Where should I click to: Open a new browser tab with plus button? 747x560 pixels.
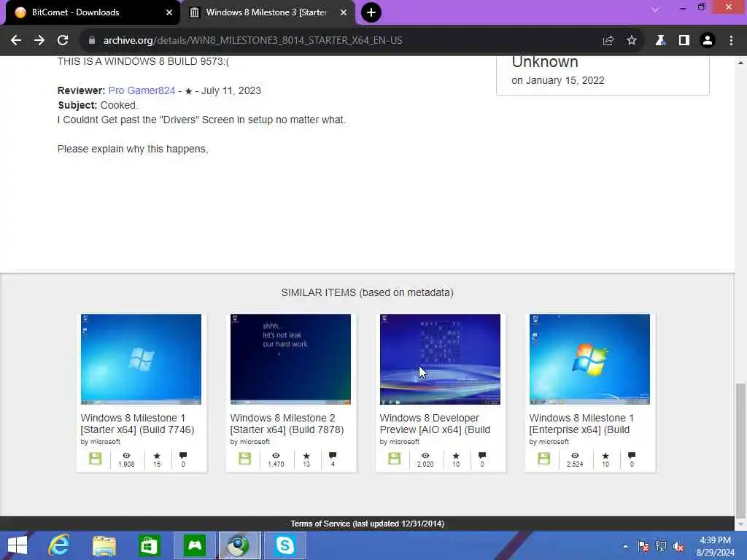[371, 12]
